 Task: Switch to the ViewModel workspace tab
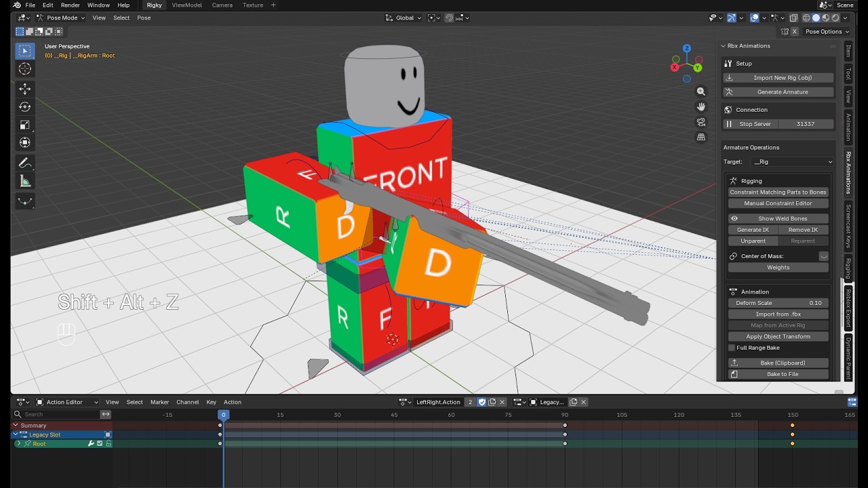186,5
